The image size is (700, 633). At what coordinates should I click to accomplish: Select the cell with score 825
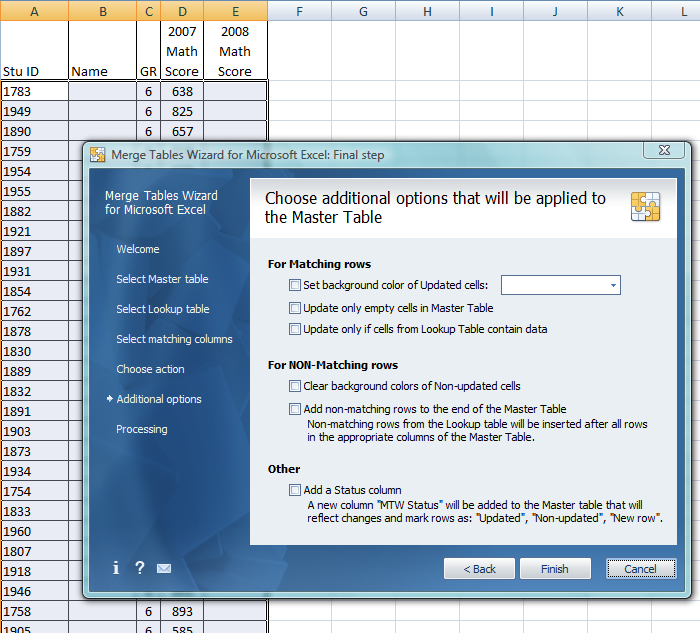tap(182, 111)
